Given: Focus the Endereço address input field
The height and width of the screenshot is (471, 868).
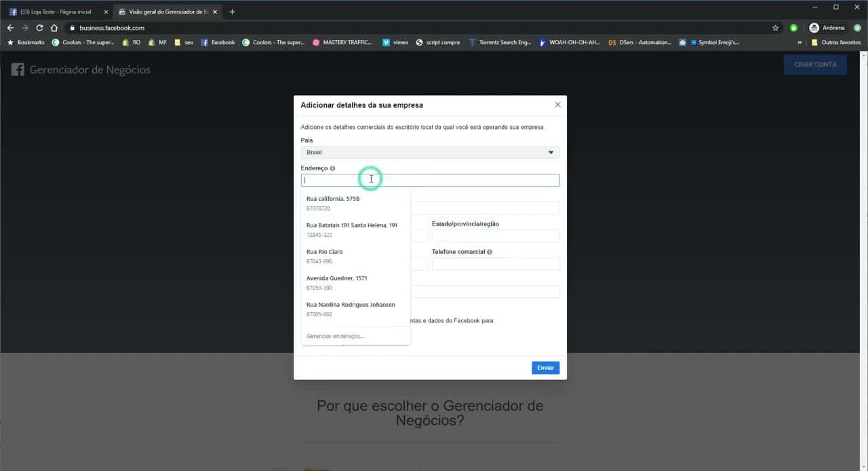Looking at the screenshot, I should coord(430,180).
